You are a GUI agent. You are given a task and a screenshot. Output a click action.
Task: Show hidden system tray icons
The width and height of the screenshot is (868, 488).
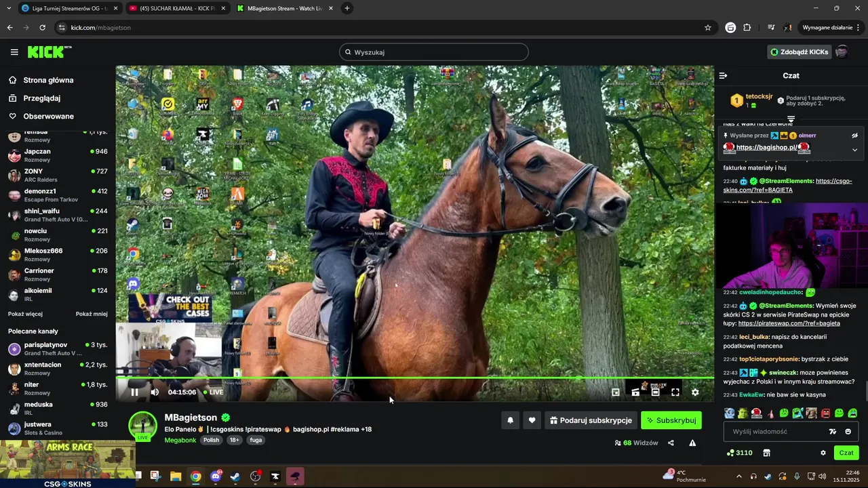[x=738, y=476]
